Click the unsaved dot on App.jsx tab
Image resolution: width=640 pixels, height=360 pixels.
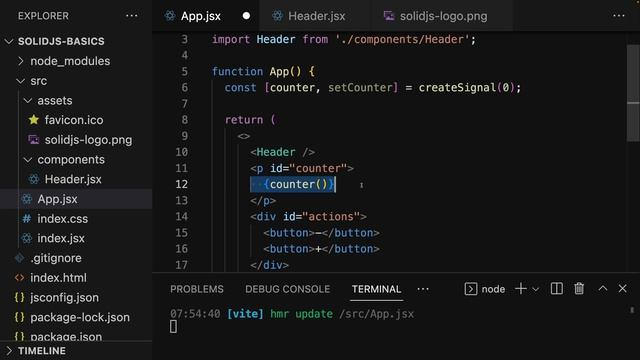click(246, 16)
